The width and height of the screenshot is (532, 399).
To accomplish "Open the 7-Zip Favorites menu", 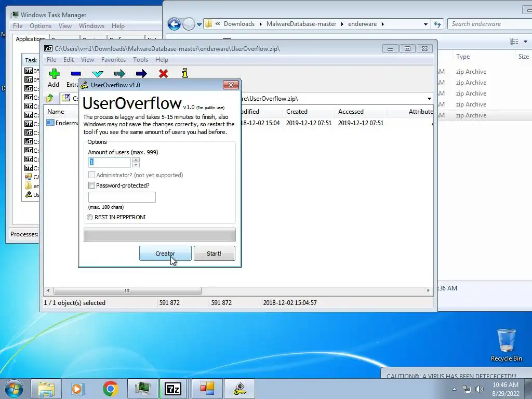I will point(113,60).
